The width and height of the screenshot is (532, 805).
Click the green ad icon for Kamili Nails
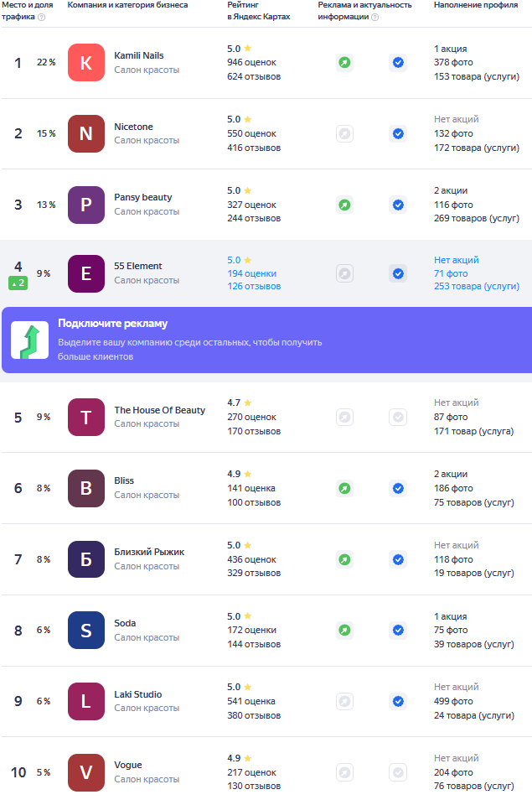click(x=344, y=63)
